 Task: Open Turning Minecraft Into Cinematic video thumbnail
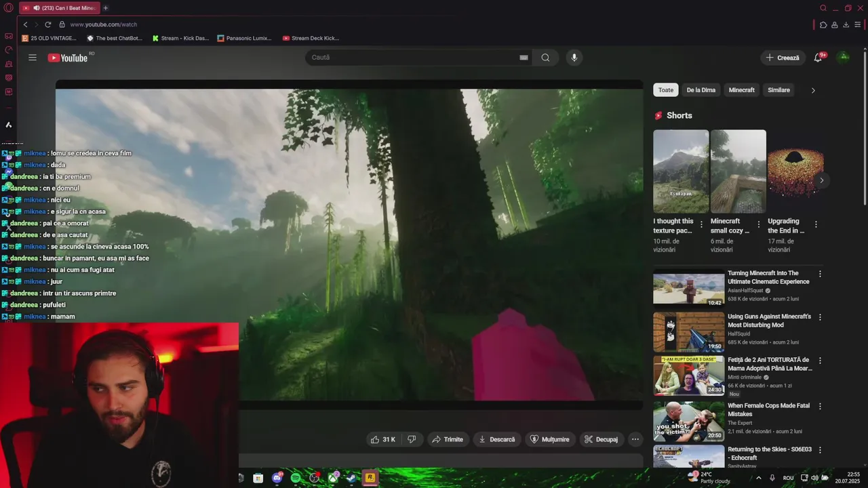pyautogui.click(x=688, y=289)
